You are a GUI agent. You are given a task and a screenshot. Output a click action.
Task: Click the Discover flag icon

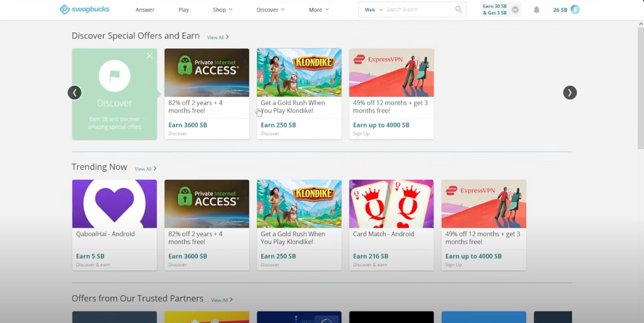tap(115, 77)
